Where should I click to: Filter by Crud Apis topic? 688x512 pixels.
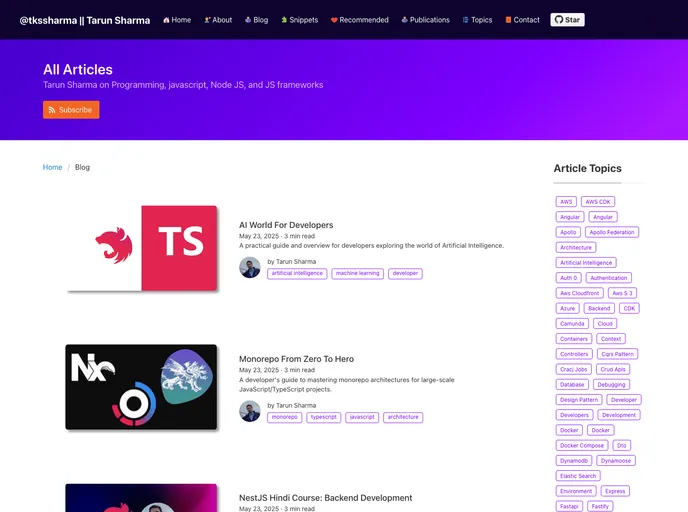613,369
